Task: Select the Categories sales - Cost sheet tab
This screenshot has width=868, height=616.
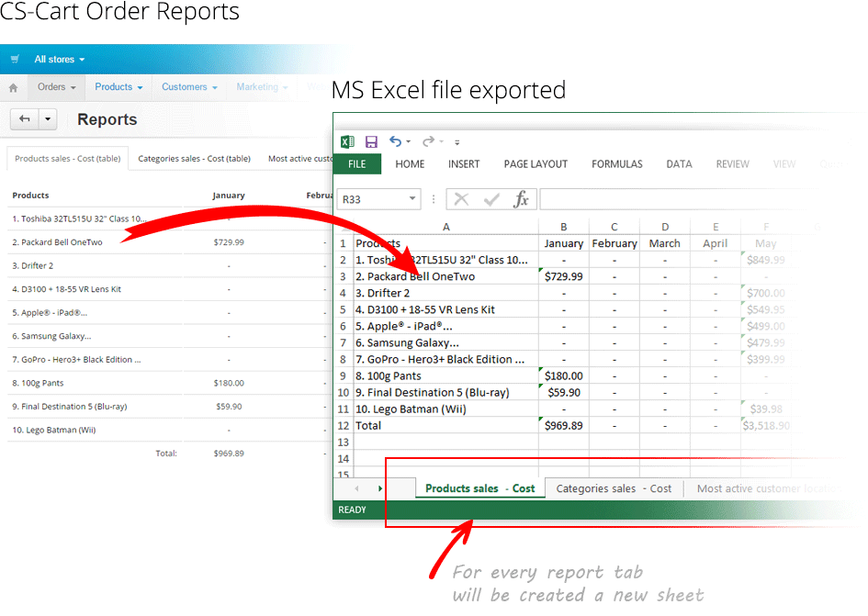Action: point(614,488)
